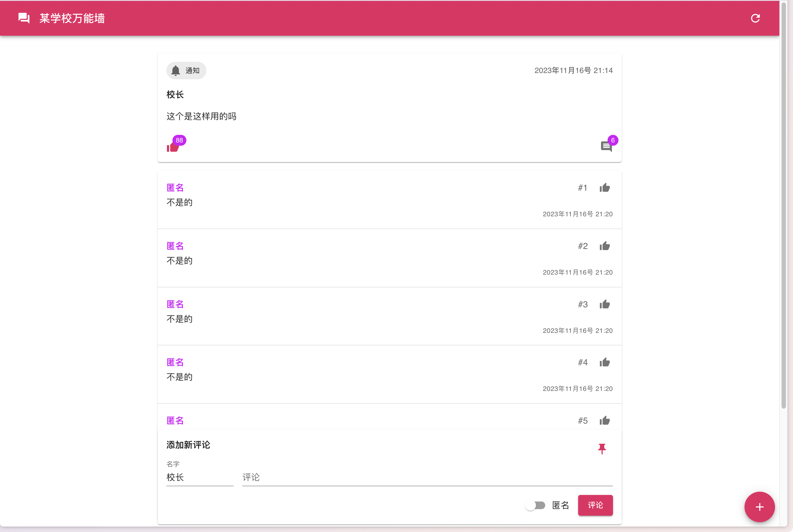Click the floating plus button
The width and height of the screenshot is (793, 532).
[x=759, y=507]
